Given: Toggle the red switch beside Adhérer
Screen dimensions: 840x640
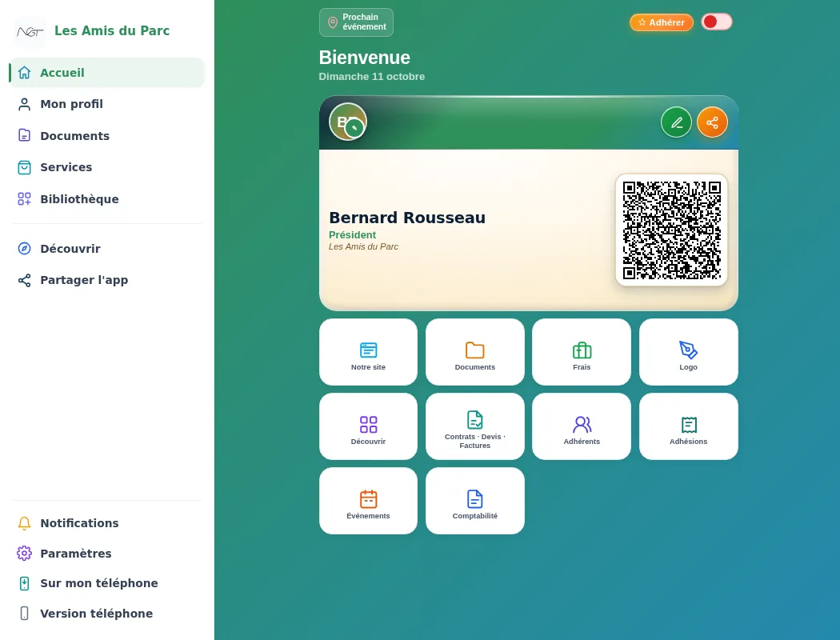Looking at the screenshot, I should click(716, 22).
